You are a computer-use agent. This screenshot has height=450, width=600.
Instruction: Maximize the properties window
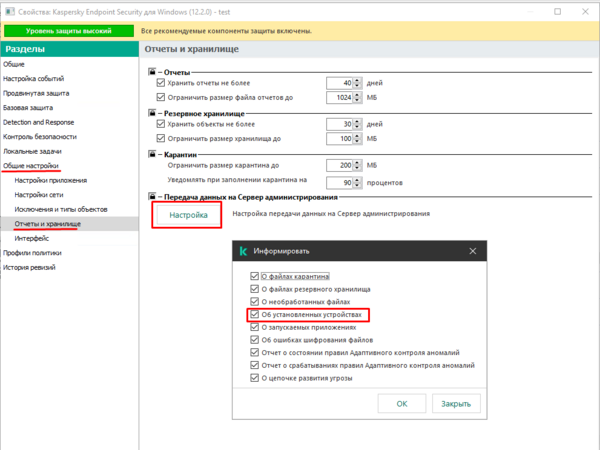point(558,11)
